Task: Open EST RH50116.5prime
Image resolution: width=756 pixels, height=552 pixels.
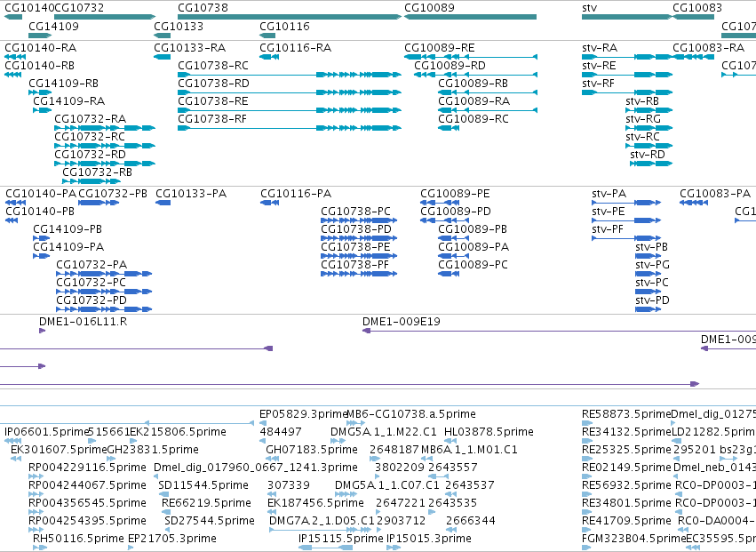Action: (78, 539)
